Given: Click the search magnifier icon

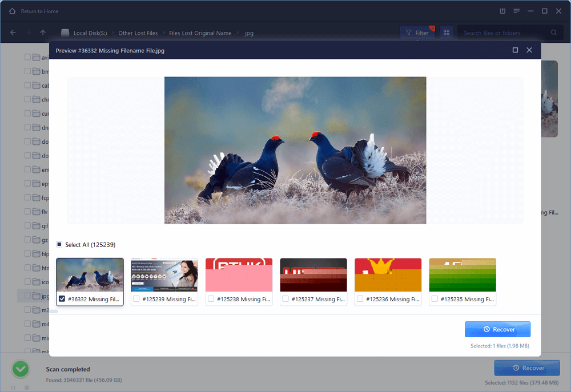Looking at the screenshot, I should click(554, 33).
